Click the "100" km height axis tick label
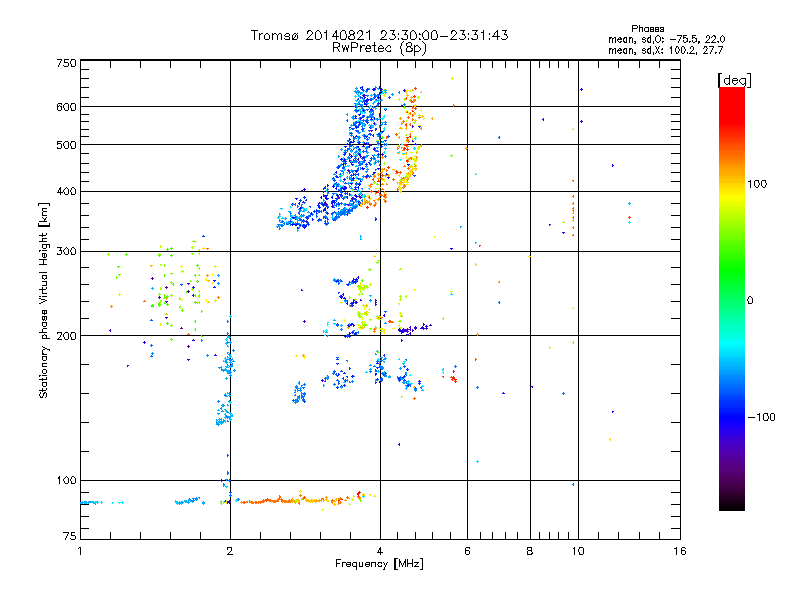 click(66, 480)
